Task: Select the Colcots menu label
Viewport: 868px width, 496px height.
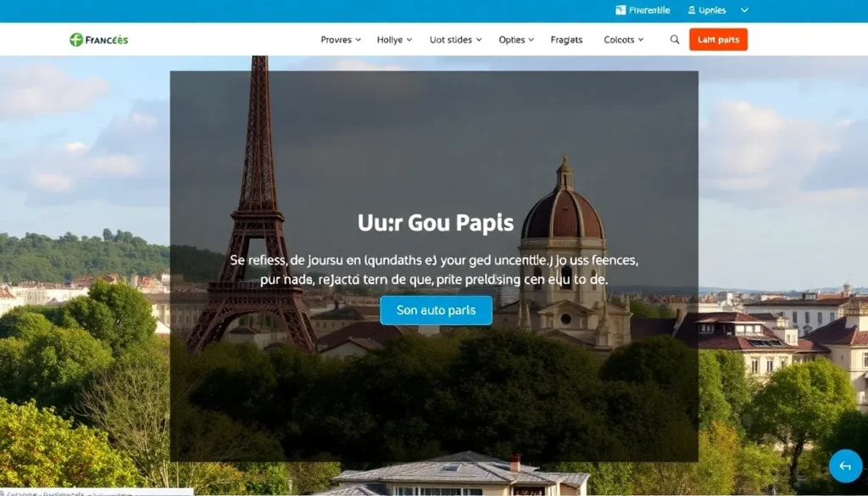Action: click(619, 40)
